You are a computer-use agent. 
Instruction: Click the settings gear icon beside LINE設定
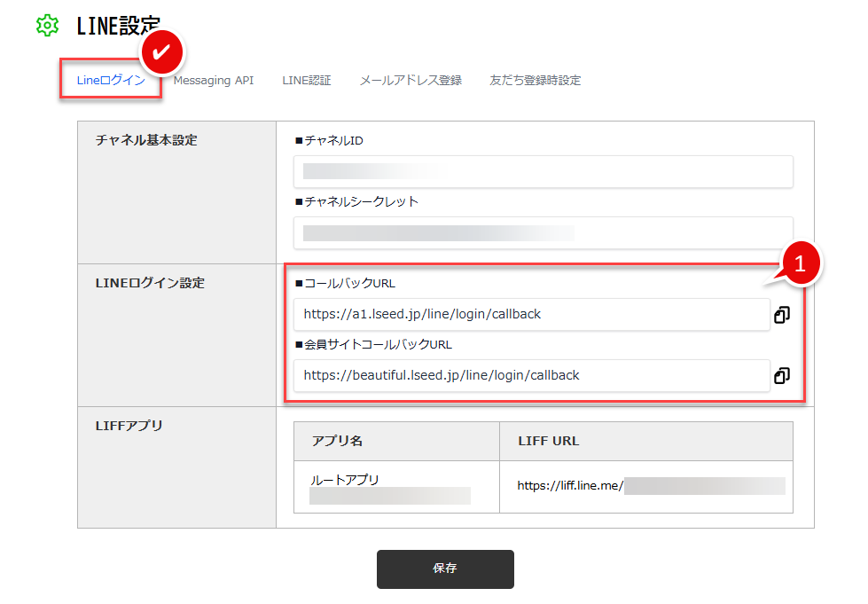[47, 26]
